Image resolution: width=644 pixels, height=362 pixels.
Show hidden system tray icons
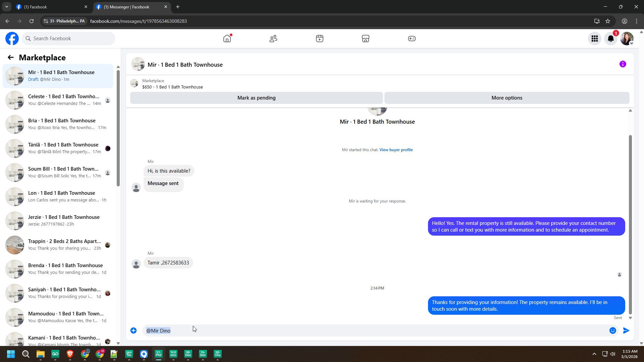(594, 354)
